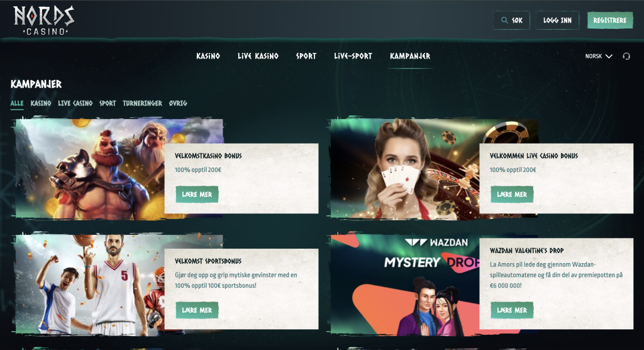Click the '€6 000 000' prize pool text
Viewport: 644px width, 350px height.
tap(506, 285)
